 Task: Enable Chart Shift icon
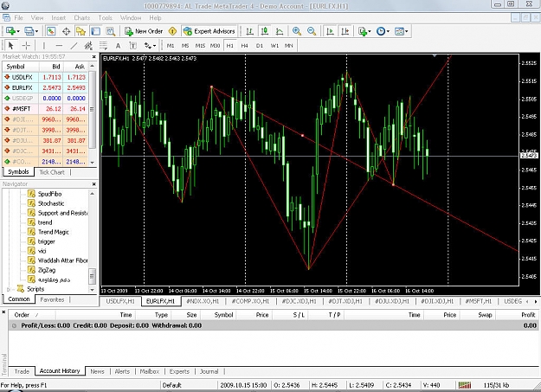tap(345, 31)
